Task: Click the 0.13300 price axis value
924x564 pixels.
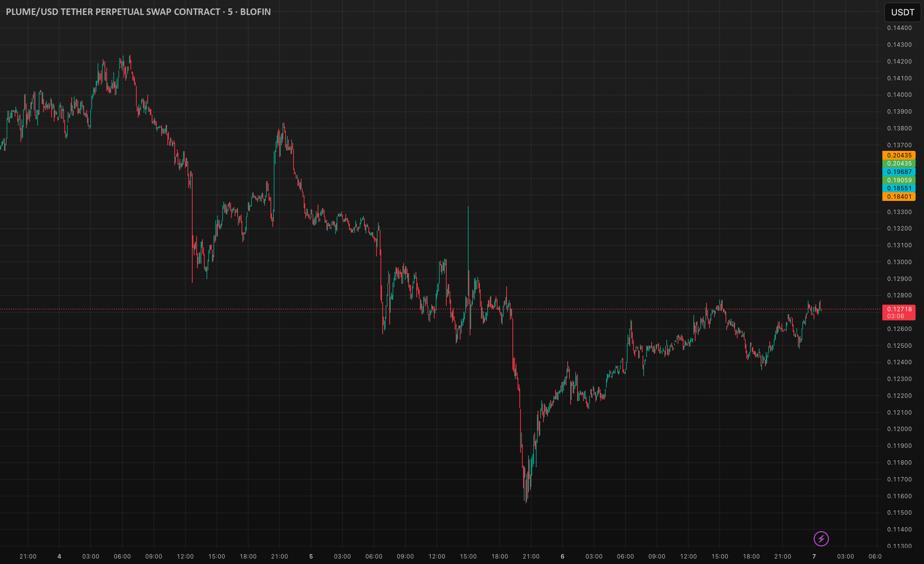Action: click(899, 212)
